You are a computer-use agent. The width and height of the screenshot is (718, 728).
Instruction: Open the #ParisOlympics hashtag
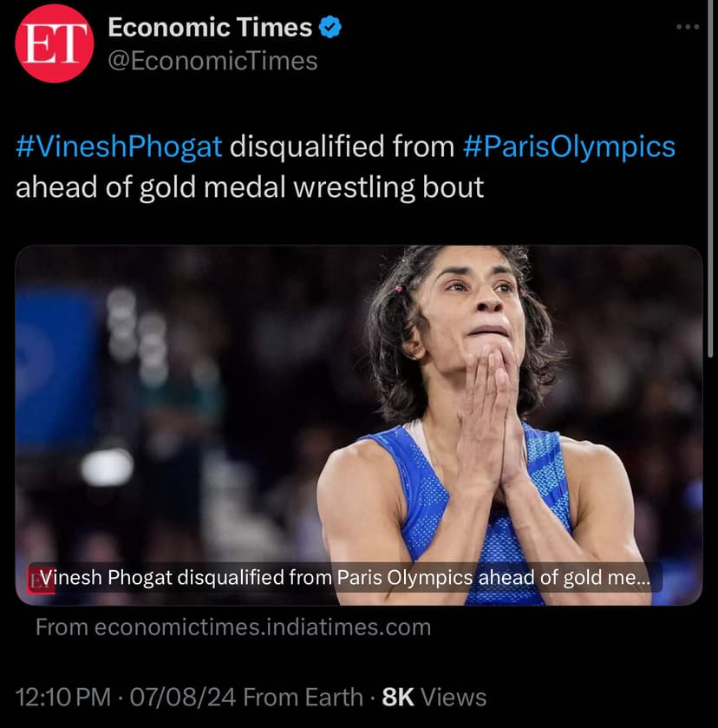(569, 147)
